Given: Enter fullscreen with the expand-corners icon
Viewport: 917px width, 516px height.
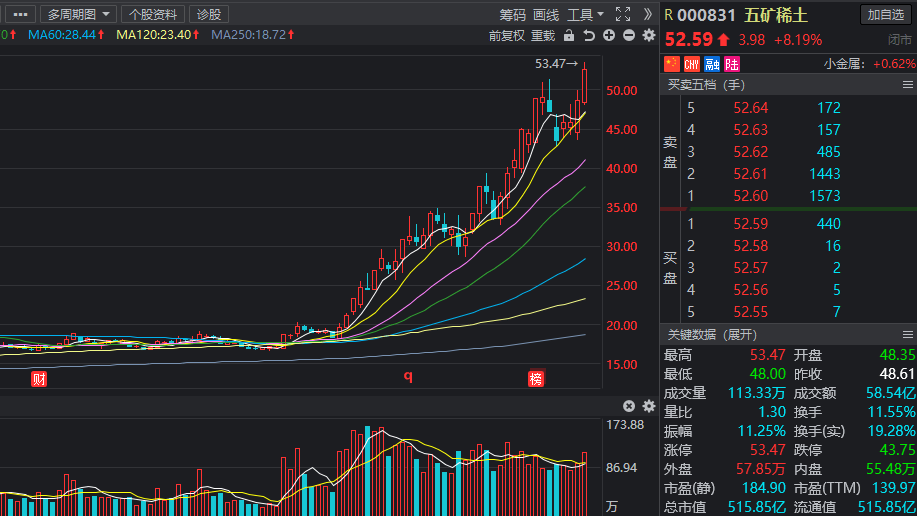Looking at the screenshot, I should [x=623, y=14].
